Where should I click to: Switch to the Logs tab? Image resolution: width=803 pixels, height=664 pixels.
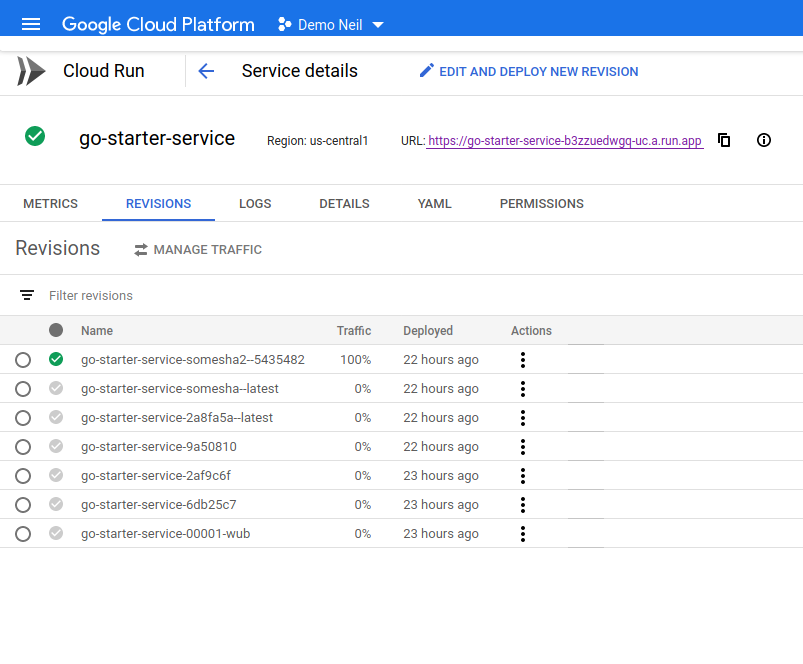click(x=255, y=203)
